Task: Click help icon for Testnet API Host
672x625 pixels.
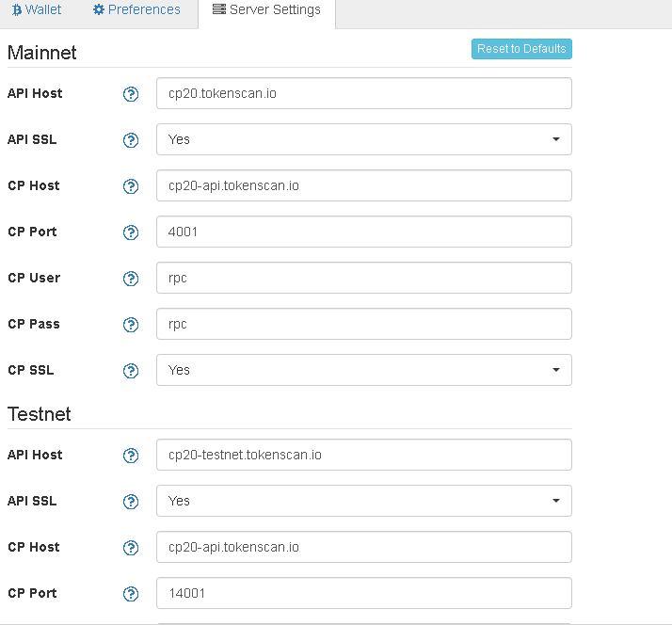Action: point(131,456)
